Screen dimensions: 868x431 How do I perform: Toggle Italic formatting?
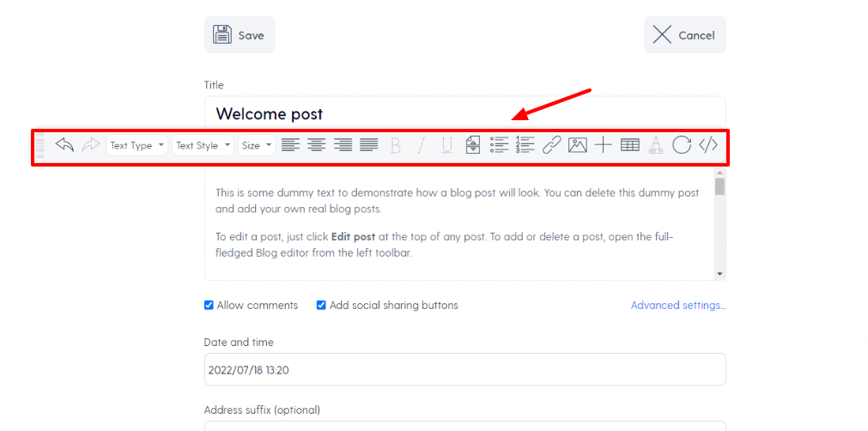[422, 145]
